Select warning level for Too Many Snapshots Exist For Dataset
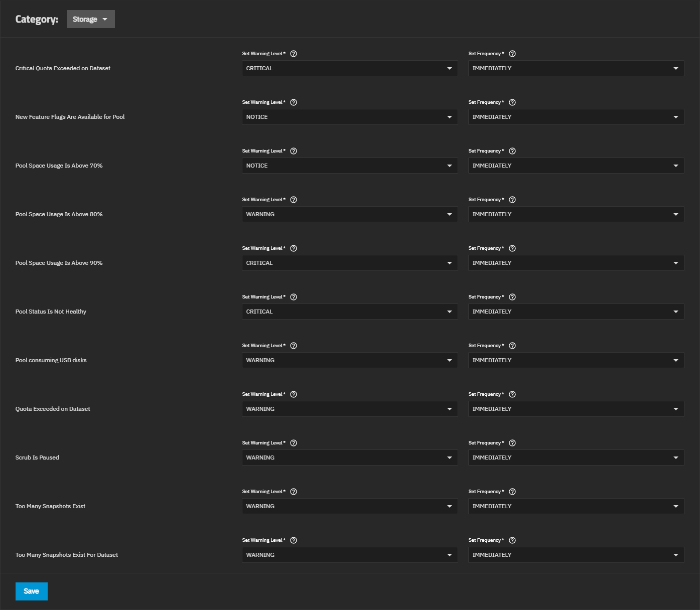 349,555
